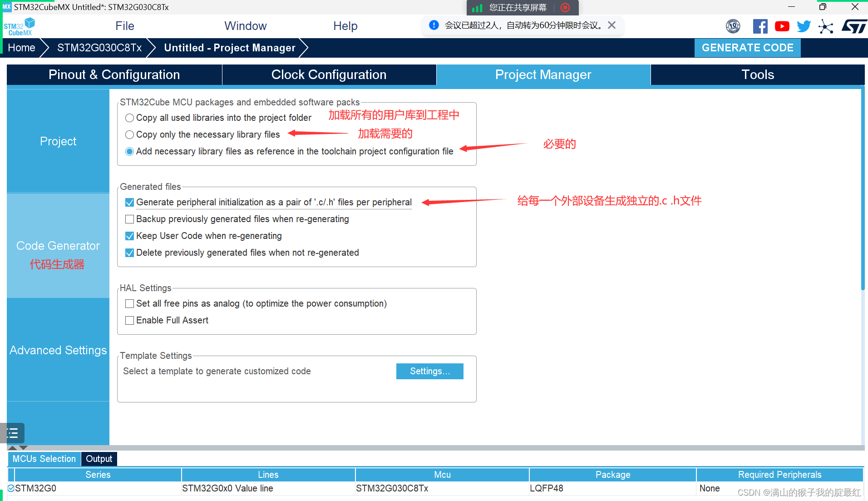Sort by the Mcu column header

click(442, 475)
